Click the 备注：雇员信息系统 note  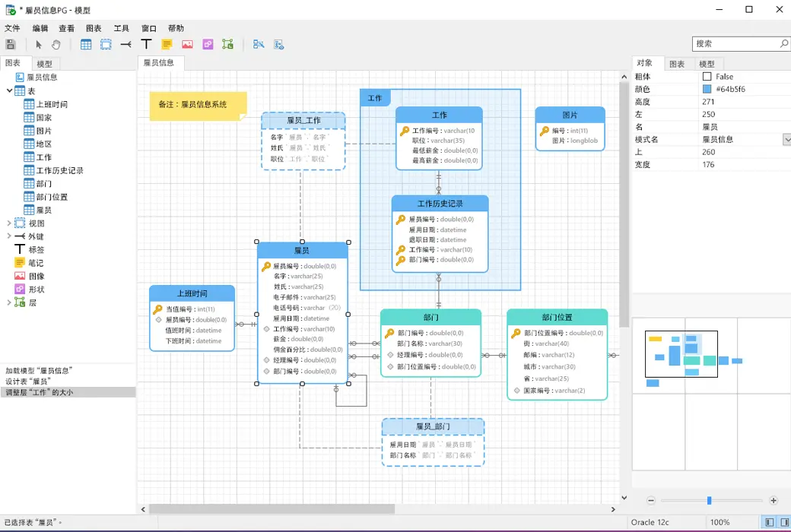[199, 106]
